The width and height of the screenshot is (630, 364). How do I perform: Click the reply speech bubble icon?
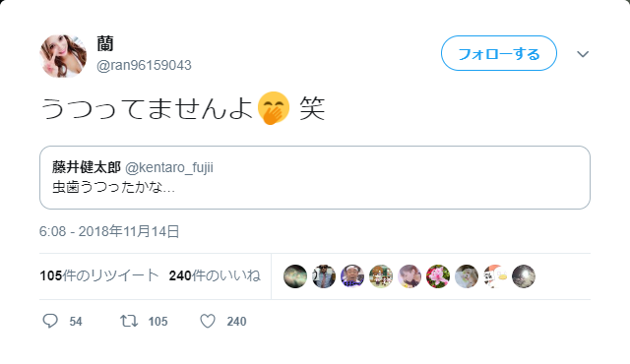50,321
